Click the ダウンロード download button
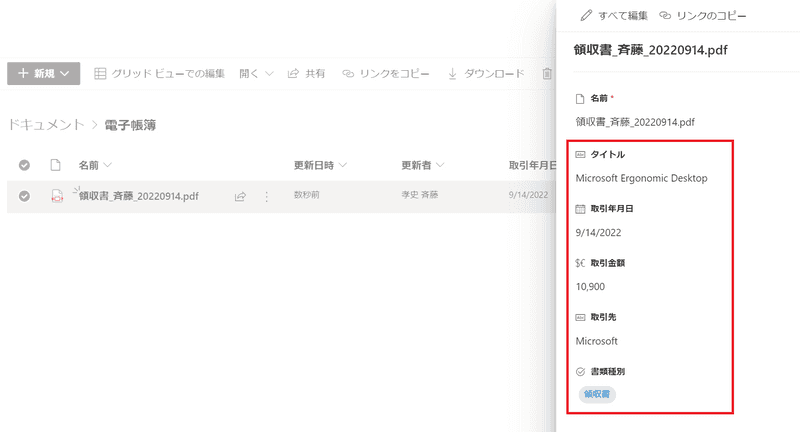 point(486,74)
